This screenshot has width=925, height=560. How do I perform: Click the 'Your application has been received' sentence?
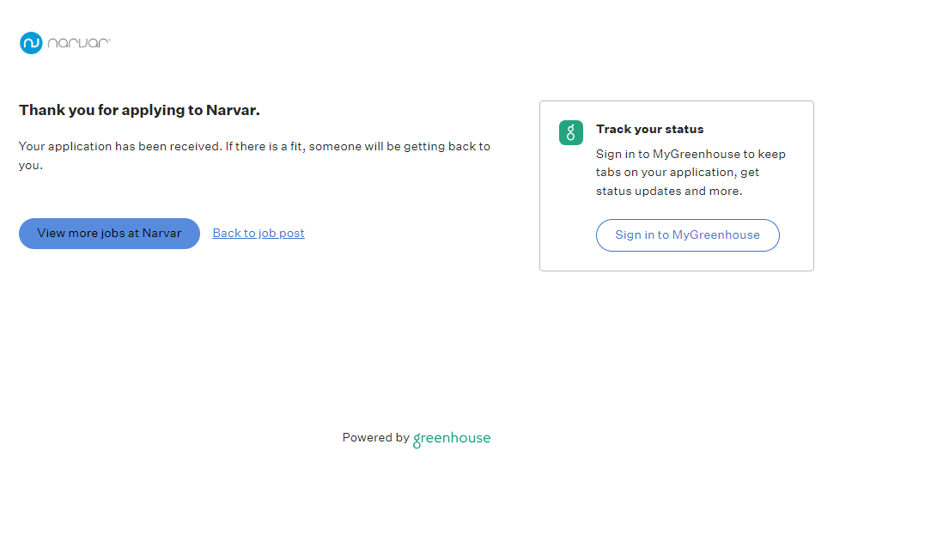click(x=120, y=146)
